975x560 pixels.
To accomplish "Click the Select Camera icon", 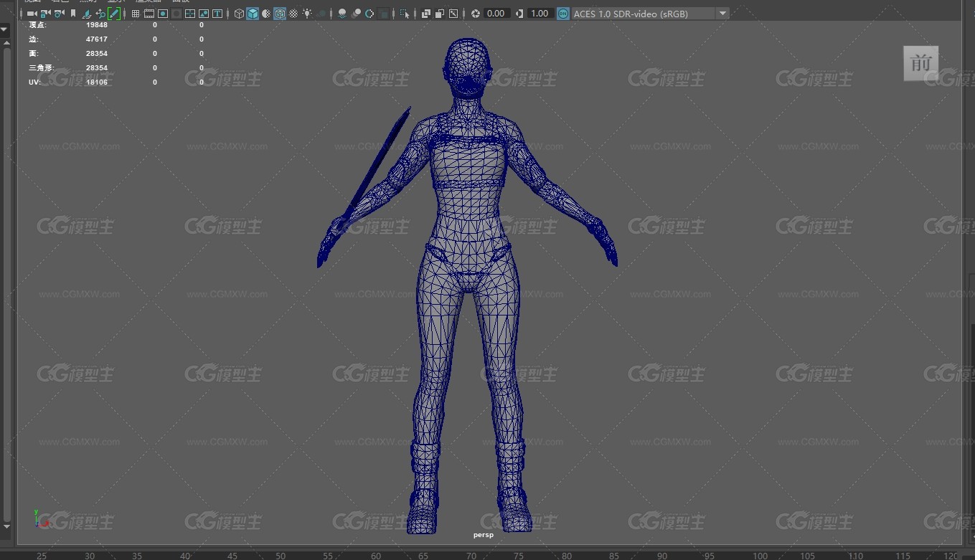I will click(32, 14).
